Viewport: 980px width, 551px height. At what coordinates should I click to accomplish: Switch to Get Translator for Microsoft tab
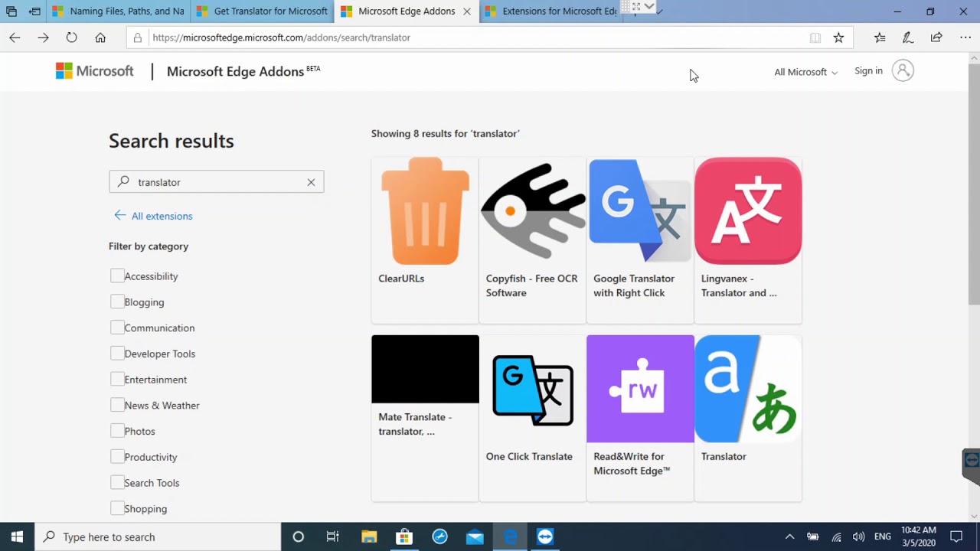(x=263, y=11)
